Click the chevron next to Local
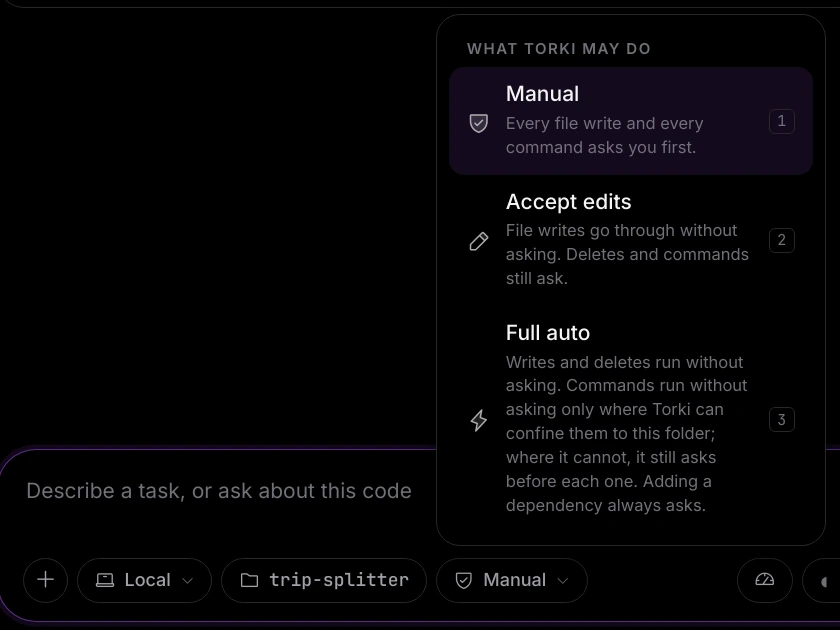 [188, 581]
